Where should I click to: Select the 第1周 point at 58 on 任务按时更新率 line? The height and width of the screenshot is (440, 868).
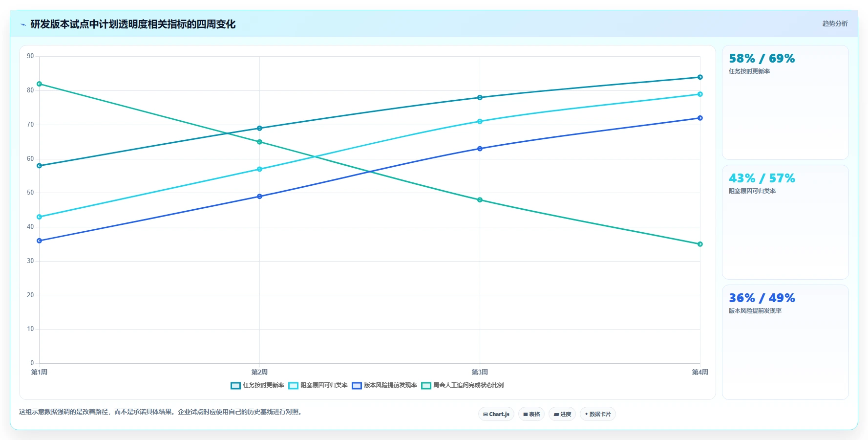(x=40, y=166)
